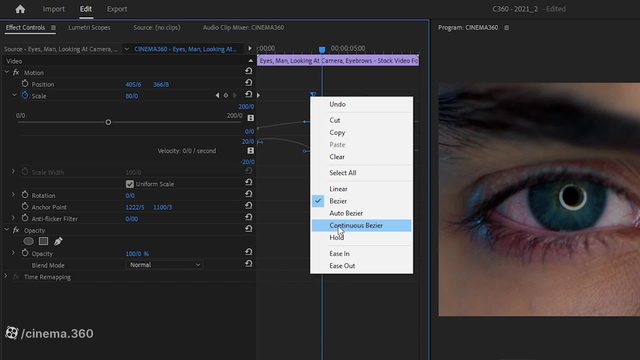
Task: Click play-only-audio arrow beside sequence clip name
Action: click(250, 49)
